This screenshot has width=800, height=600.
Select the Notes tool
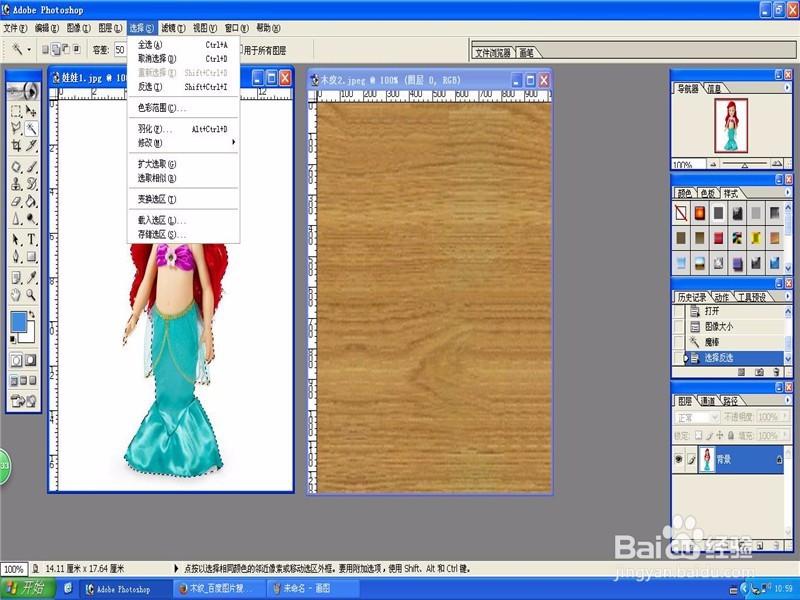[16, 278]
